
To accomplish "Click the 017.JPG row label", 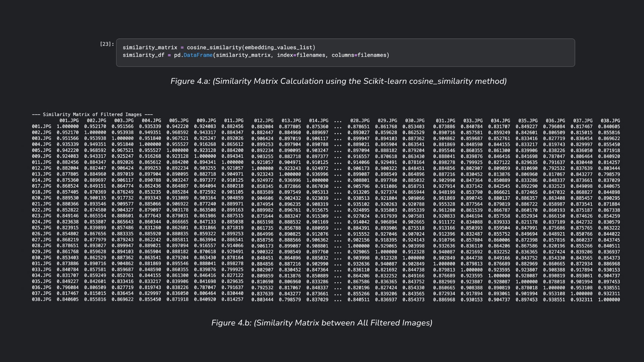I will pyautogui.click(x=42, y=186).
